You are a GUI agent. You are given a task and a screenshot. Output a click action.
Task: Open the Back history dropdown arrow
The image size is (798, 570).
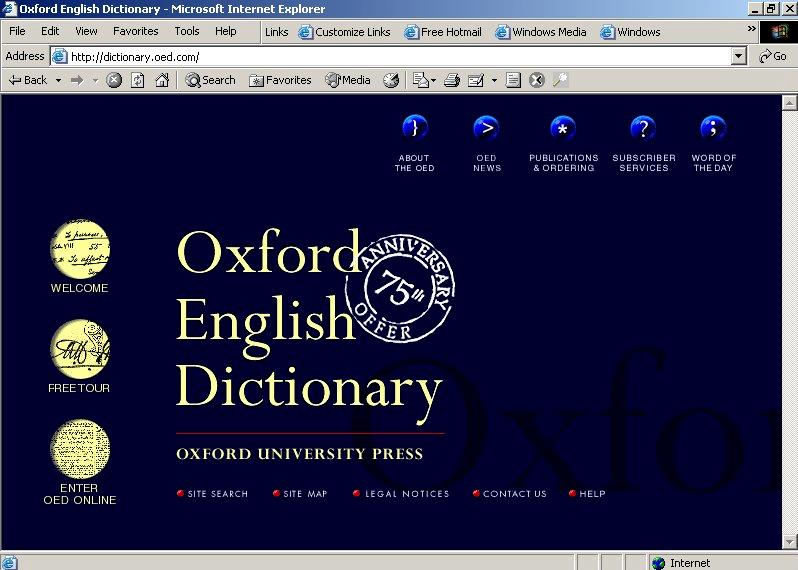tap(58, 80)
